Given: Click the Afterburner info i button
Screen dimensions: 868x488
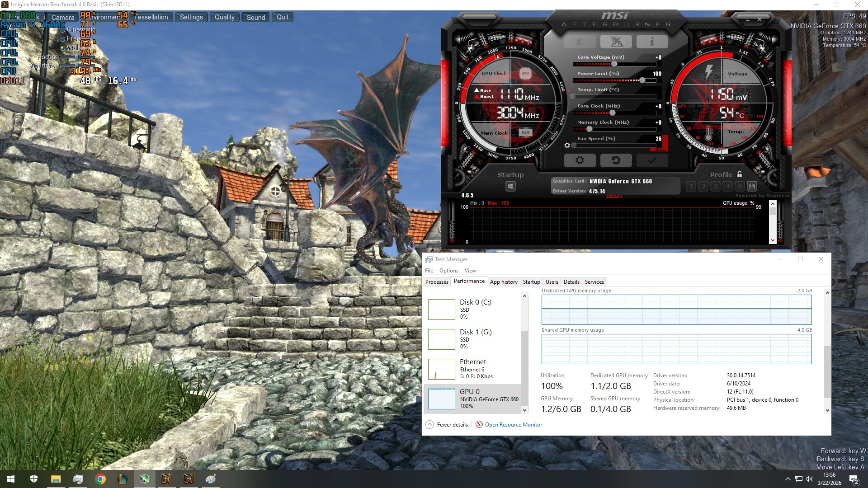Looking at the screenshot, I should click(651, 42).
